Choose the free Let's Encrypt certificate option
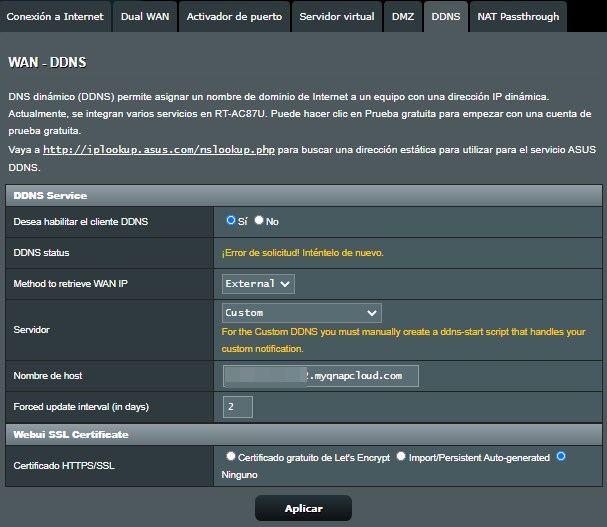Viewport: 607px width, 527px height. tap(231, 457)
